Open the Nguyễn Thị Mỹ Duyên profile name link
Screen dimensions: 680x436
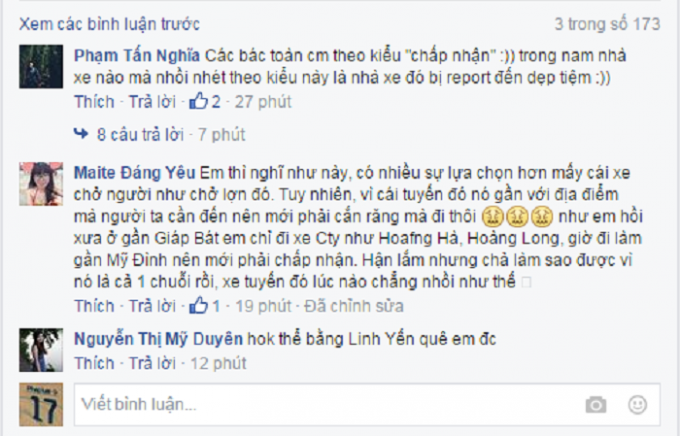click(x=158, y=339)
